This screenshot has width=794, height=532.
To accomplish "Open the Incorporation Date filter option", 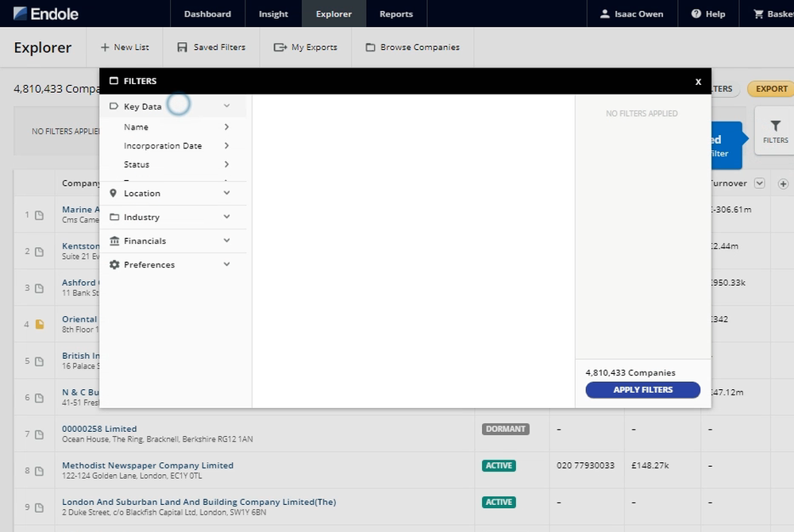I will pos(173,146).
